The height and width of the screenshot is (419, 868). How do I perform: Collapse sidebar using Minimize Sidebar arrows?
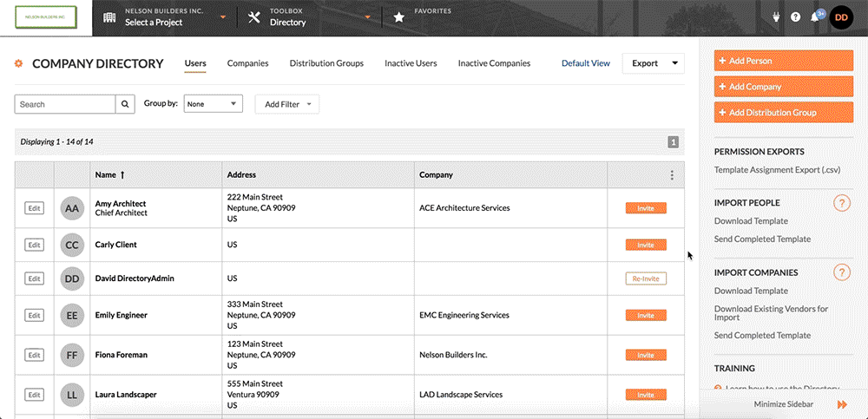tap(842, 405)
